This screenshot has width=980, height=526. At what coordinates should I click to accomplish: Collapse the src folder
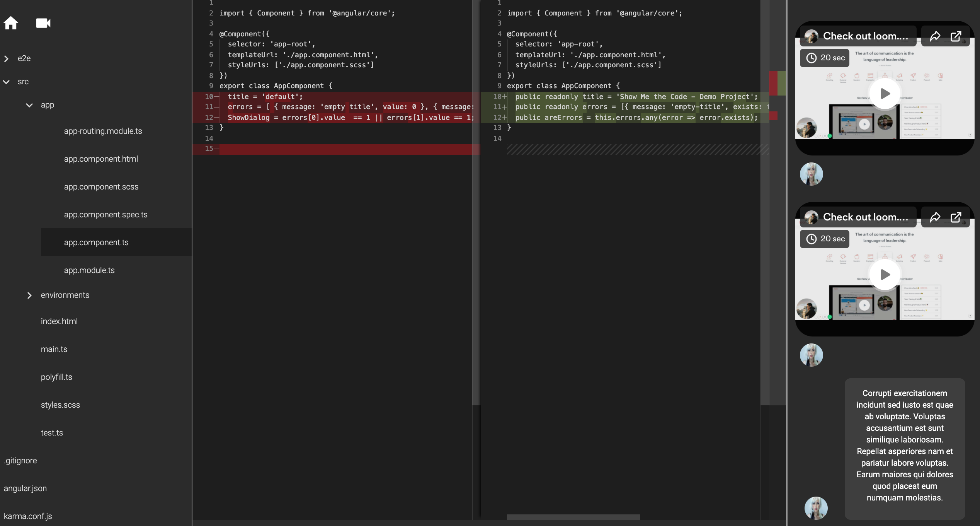tap(7, 82)
